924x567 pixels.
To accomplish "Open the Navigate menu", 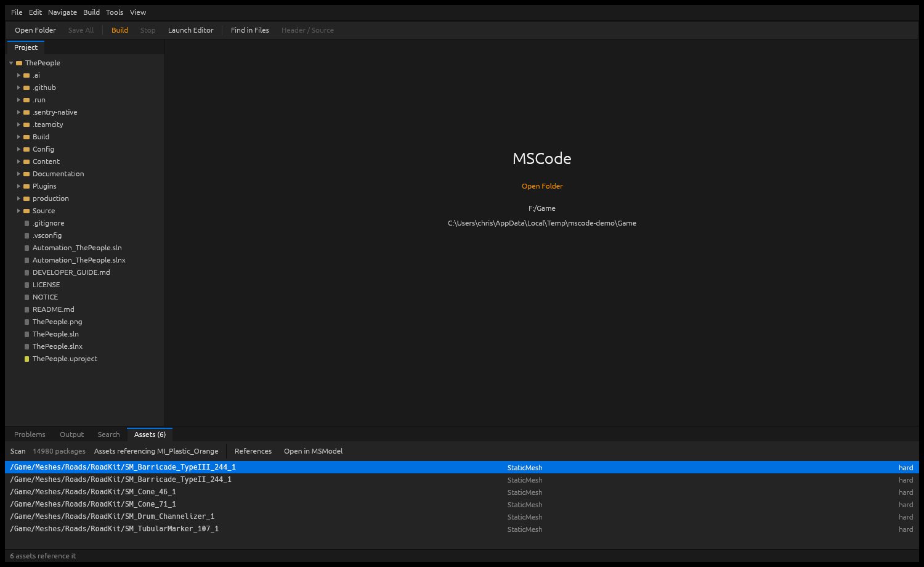I will pyautogui.click(x=62, y=12).
